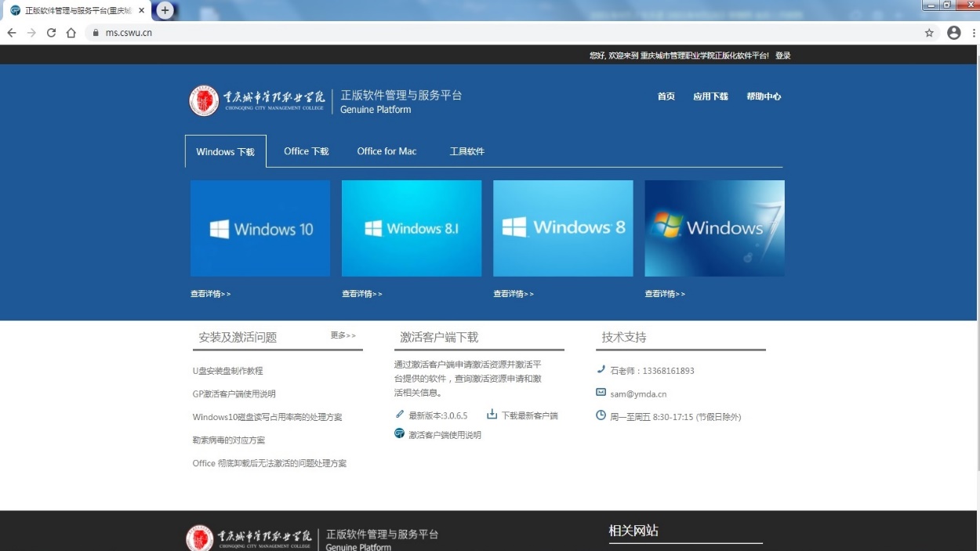Open the browser profile avatar icon
Viewport: 980px width, 551px height.
coord(953,33)
